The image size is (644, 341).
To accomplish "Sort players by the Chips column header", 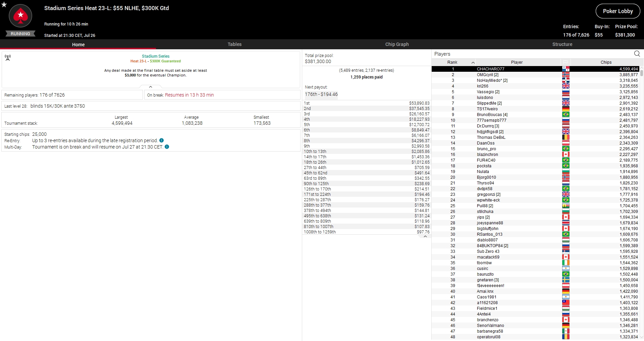I will tap(606, 62).
